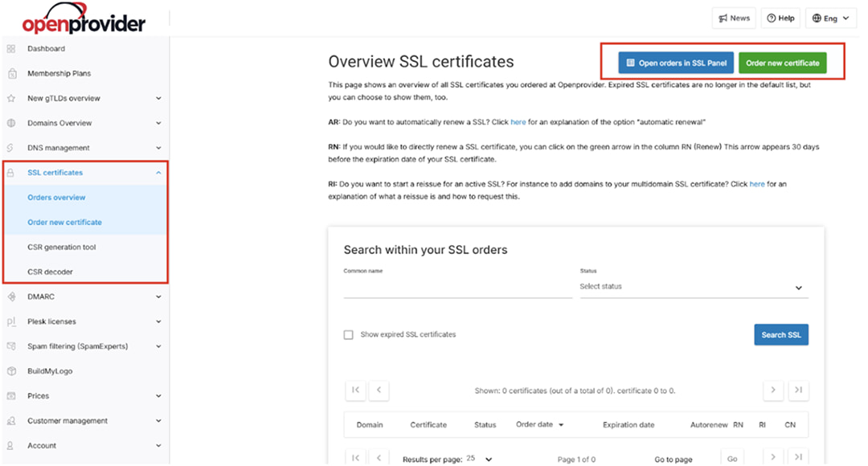Click the CN column header

pos(790,425)
